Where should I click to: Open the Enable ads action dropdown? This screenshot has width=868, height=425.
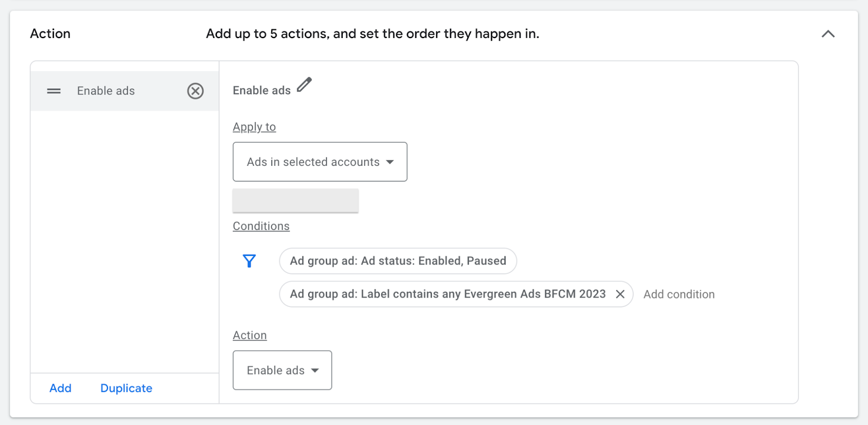[x=282, y=370]
